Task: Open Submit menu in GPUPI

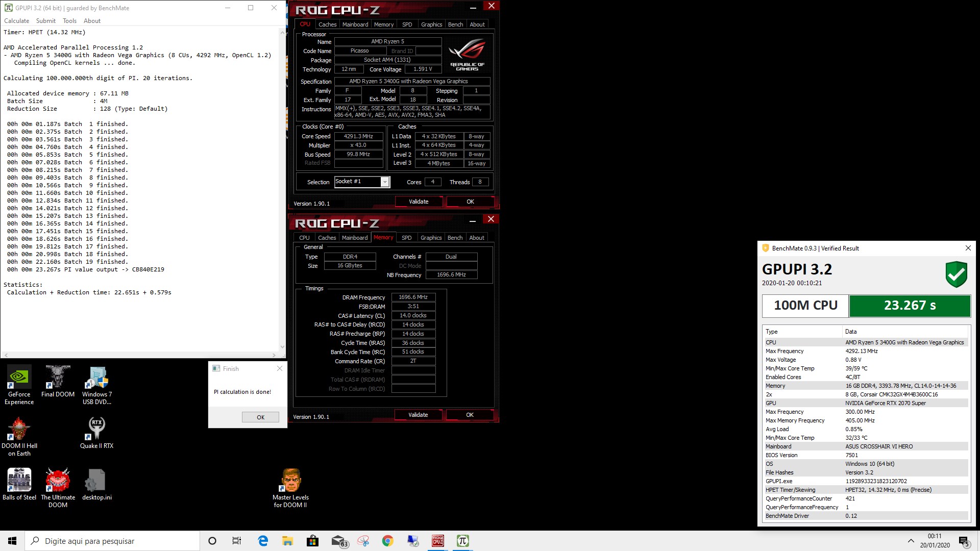Action: pyautogui.click(x=46, y=21)
